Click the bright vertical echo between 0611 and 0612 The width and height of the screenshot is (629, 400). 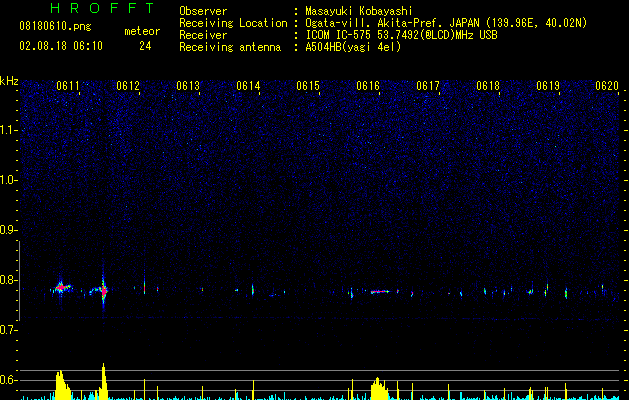coord(103,290)
